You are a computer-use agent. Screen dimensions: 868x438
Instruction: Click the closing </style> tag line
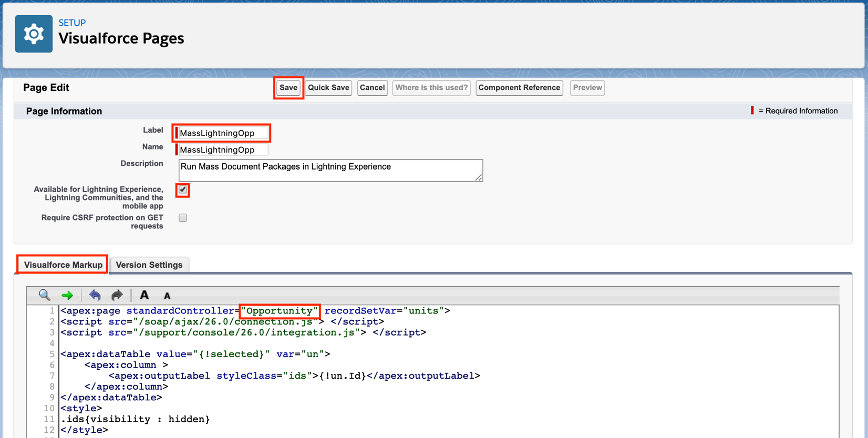pos(84,430)
